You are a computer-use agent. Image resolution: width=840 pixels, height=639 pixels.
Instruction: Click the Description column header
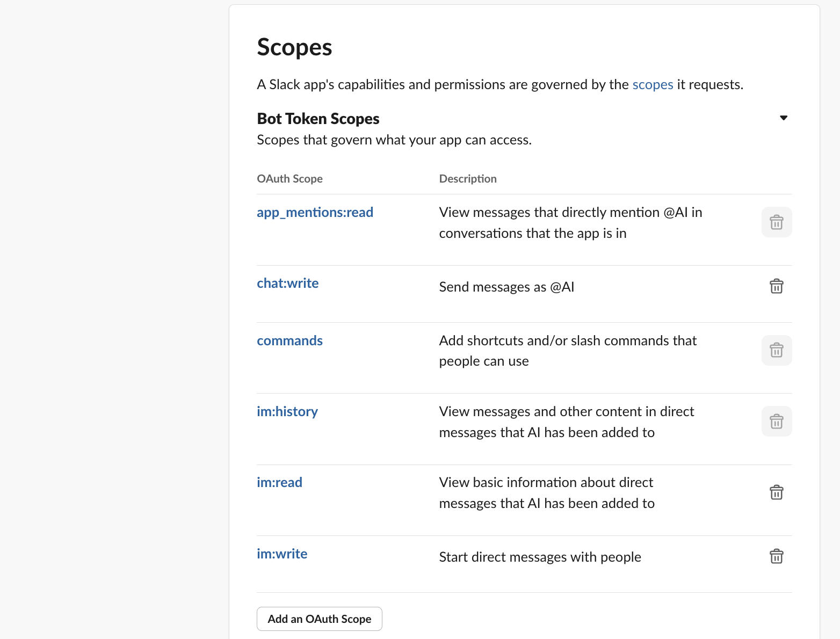[x=468, y=178]
